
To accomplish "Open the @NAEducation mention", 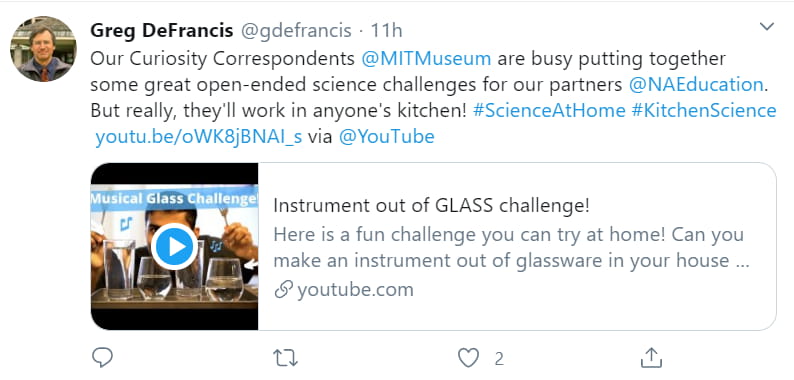I will pyautogui.click(x=696, y=85).
